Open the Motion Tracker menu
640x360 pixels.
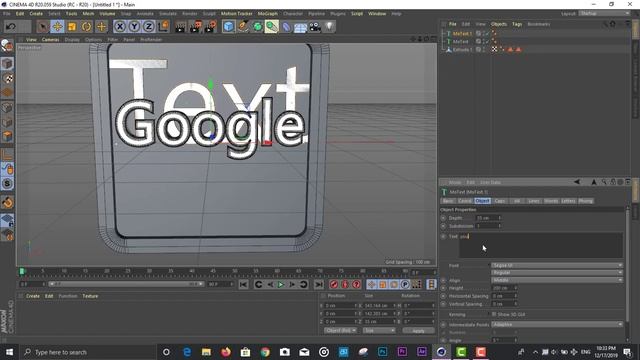point(237,13)
